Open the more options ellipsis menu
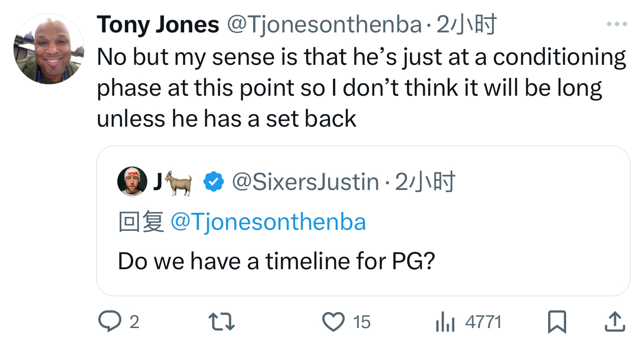The height and width of the screenshot is (345, 644). tap(617, 24)
